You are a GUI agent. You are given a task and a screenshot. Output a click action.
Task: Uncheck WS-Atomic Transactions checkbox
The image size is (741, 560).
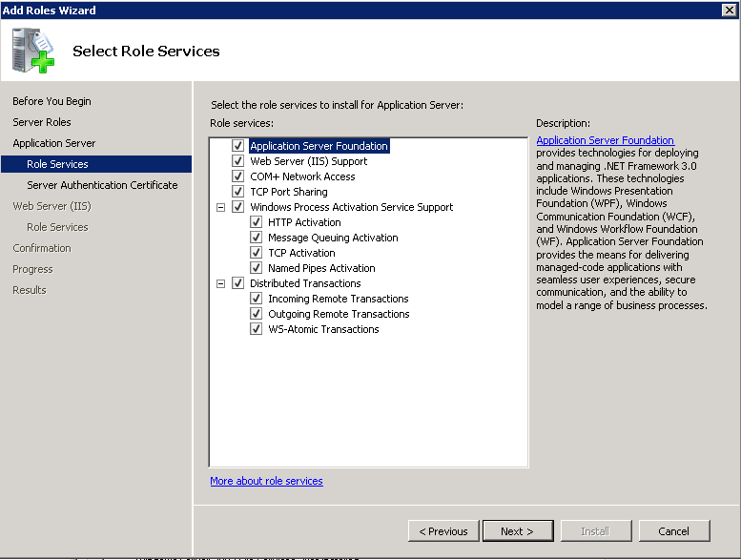[x=256, y=329]
